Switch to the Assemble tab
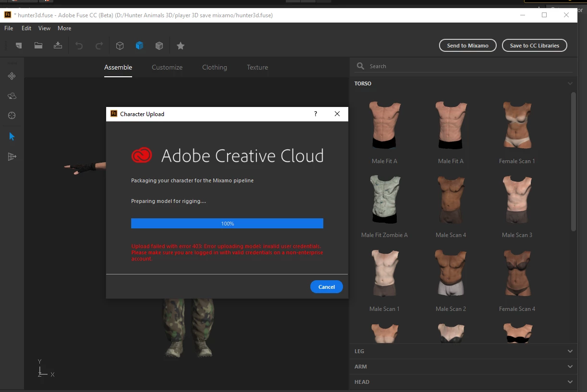This screenshot has height=392, width=587. pos(118,67)
